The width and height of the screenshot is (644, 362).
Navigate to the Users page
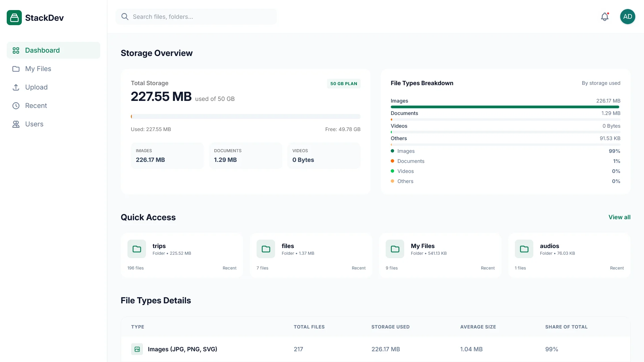click(x=34, y=124)
